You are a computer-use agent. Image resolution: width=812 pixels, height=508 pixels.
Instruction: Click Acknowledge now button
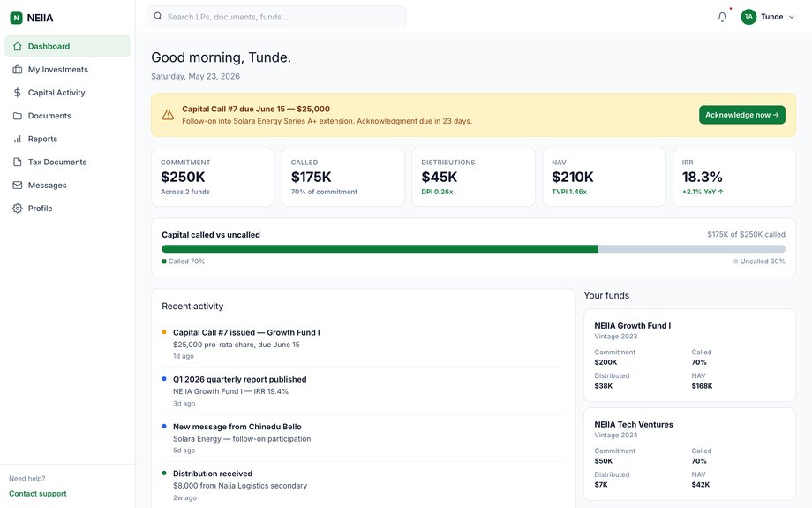click(x=741, y=115)
